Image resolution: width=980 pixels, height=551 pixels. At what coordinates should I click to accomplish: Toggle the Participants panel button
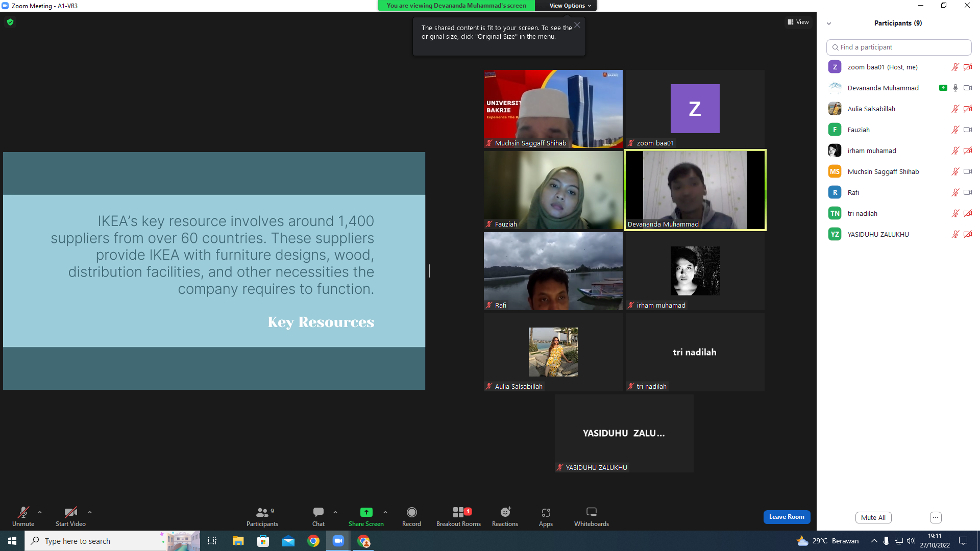coord(262,516)
